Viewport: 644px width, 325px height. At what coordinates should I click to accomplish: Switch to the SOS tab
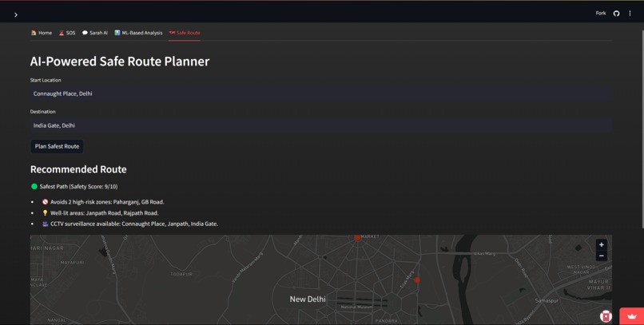pos(67,33)
